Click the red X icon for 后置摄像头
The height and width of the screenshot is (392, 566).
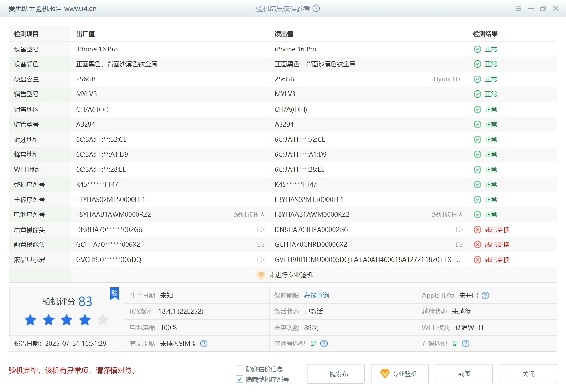click(477, 230)
